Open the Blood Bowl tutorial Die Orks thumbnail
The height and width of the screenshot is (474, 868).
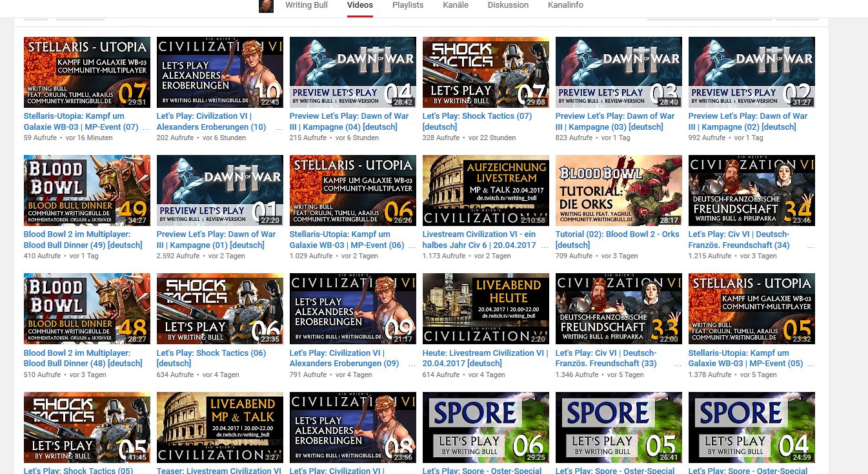[x=619, y=190]
